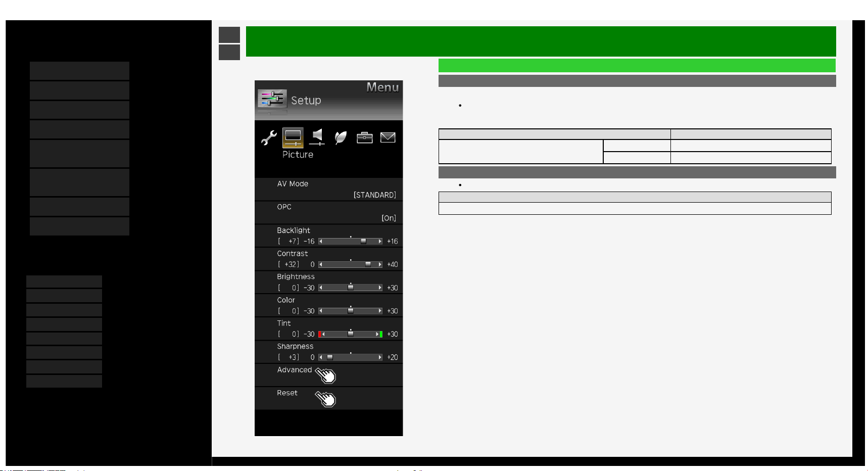Click the Backlight slider handle
The image size is (868, 471).
363,242
